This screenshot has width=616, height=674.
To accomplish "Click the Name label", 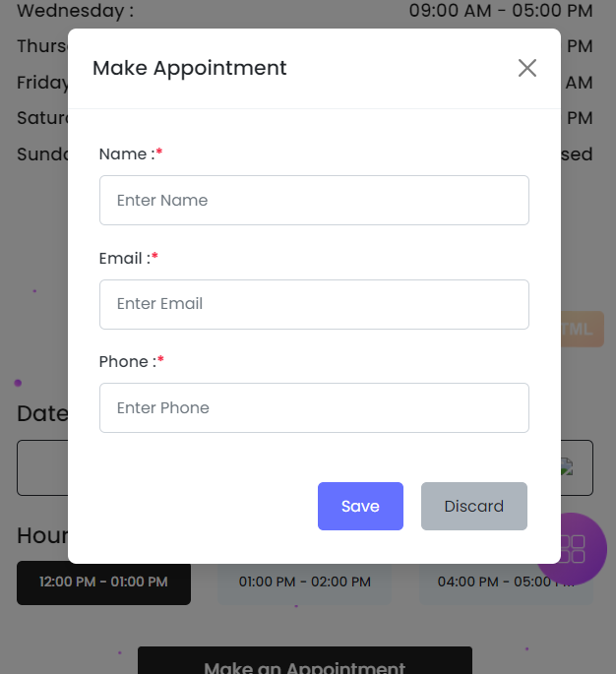I will point(127,153).
